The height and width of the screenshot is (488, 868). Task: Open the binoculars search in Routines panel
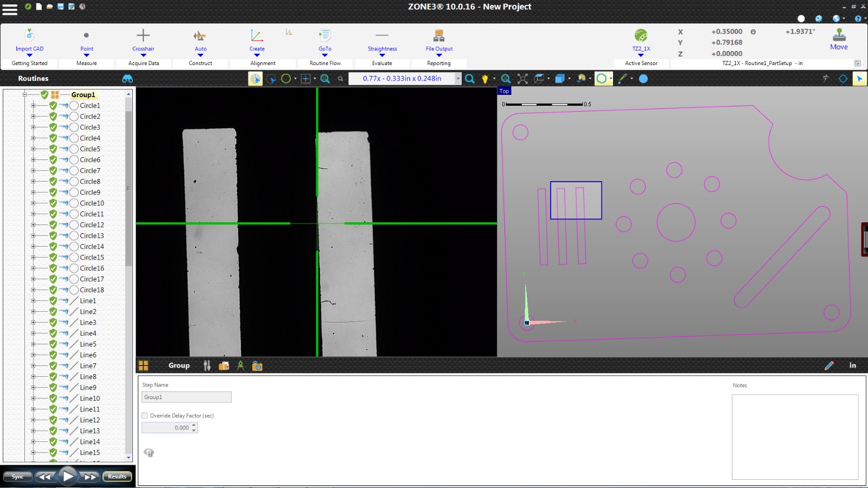127,78
